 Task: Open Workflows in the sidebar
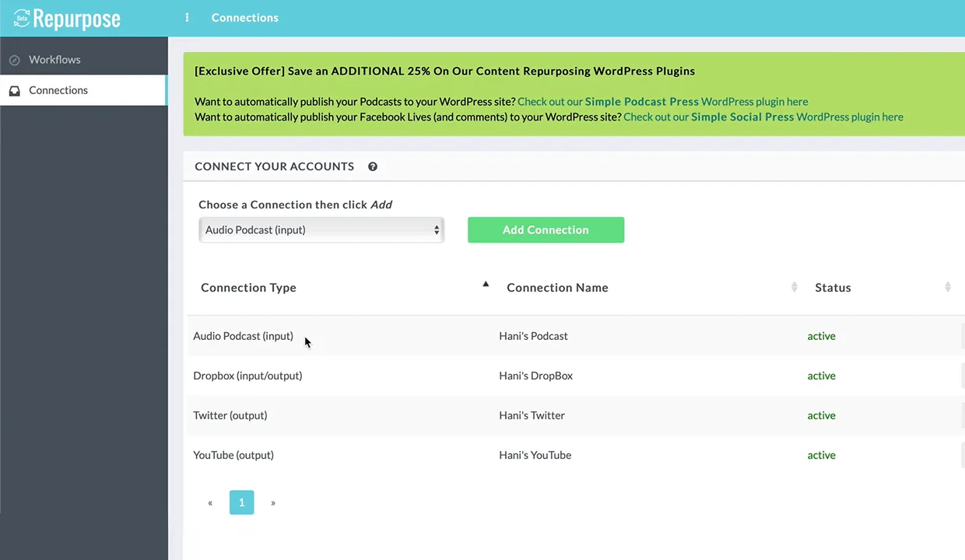click(x=83, y=60)
